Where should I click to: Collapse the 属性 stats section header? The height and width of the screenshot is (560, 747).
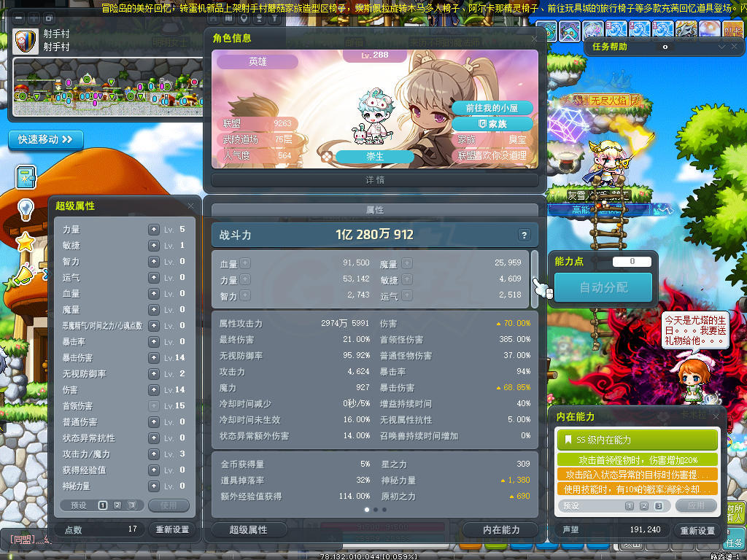pos(375,210)
